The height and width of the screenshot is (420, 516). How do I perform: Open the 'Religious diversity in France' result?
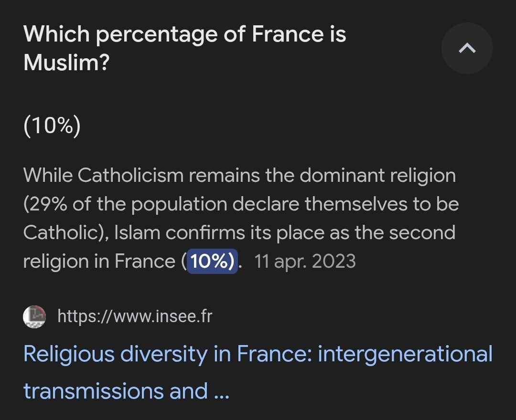point(258,372)
